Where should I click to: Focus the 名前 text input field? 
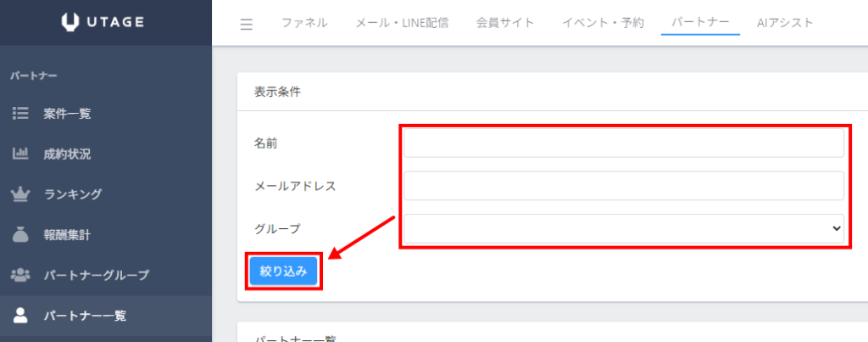point(624,143)
